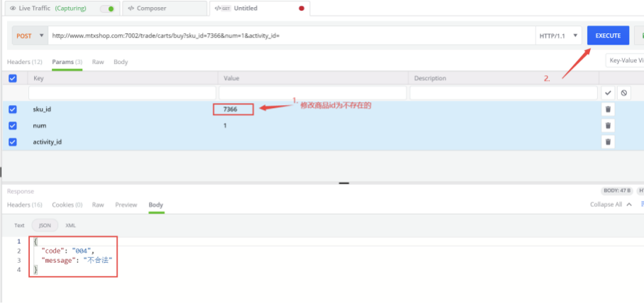
Task: Open the Key-Value view dropdown
Action: click(x=625, y=60)
